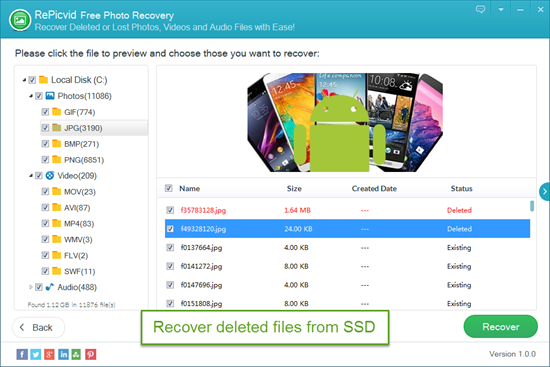Click the green share icon beside LinkedIn
Screen dimensions: 550x367
(76, 354)
